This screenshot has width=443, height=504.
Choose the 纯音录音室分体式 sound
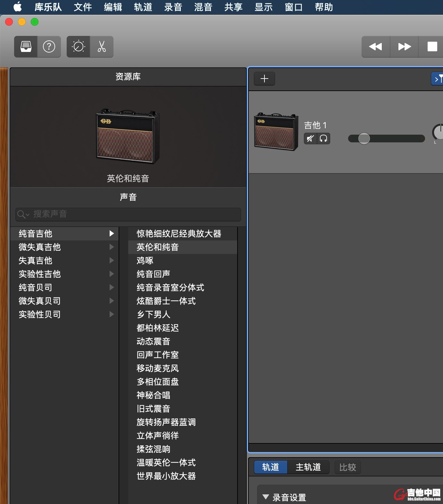point(183,287)
